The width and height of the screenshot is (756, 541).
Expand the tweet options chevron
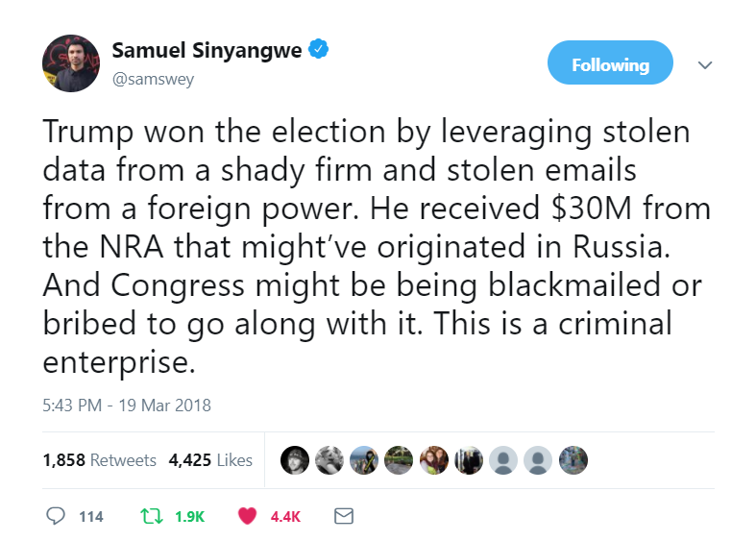click(x=705, y=66)
